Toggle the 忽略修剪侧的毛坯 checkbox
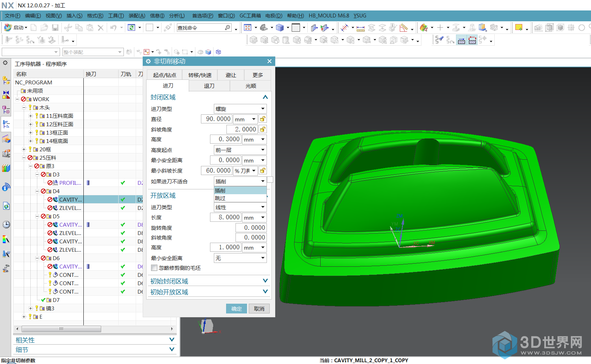This screenshot has width=591, height=364. point(154,268)
